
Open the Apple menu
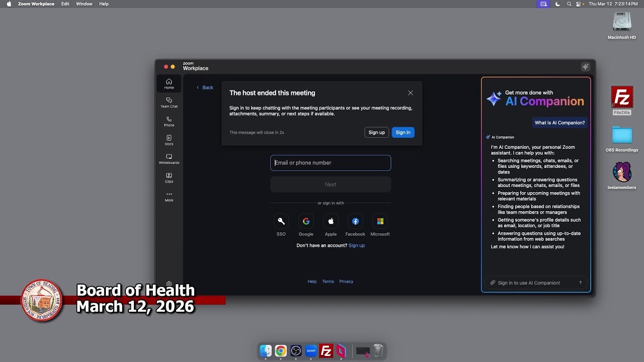[x=9, y=4]
